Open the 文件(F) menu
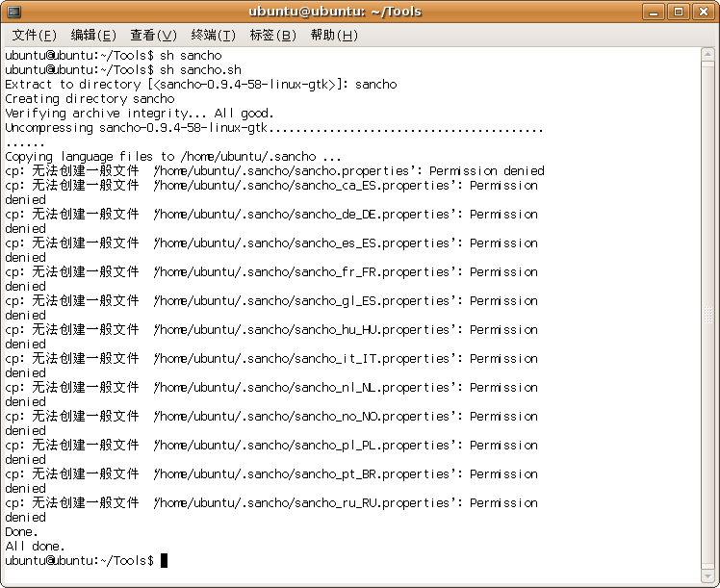 click(34, 35)
